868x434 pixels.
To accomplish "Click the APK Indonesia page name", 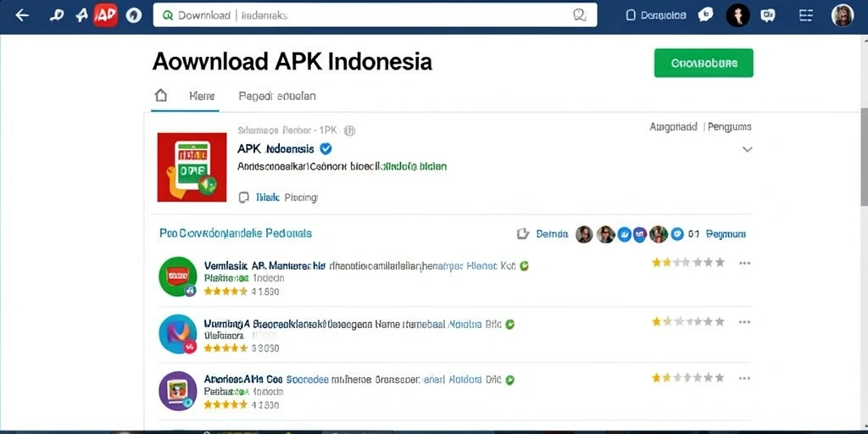I will coord(275,149).
